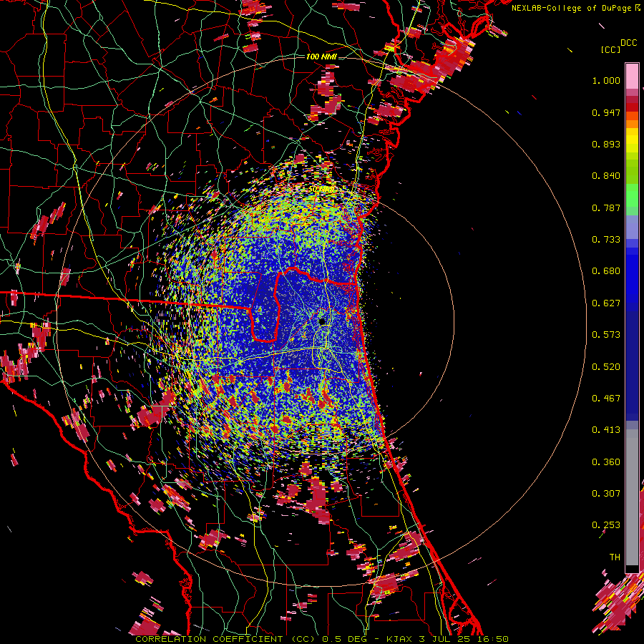Viewport: 644px width, 644px height.
Task: Pick the black swatch below TH on color bar
Action: pos(632,569)
